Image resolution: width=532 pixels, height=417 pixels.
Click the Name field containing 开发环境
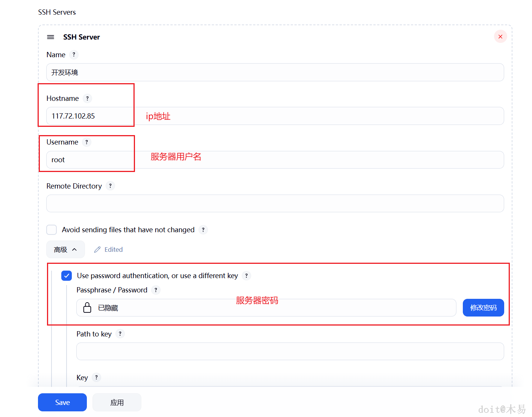[x=274, y=72]
